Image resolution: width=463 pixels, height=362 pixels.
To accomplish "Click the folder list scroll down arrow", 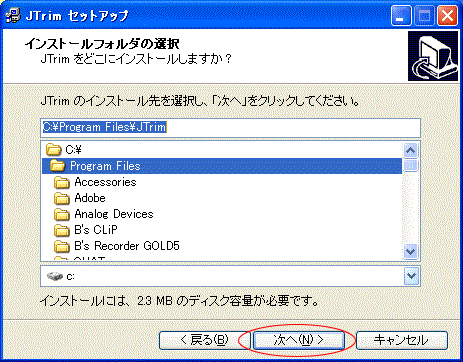I will (410, 251).
